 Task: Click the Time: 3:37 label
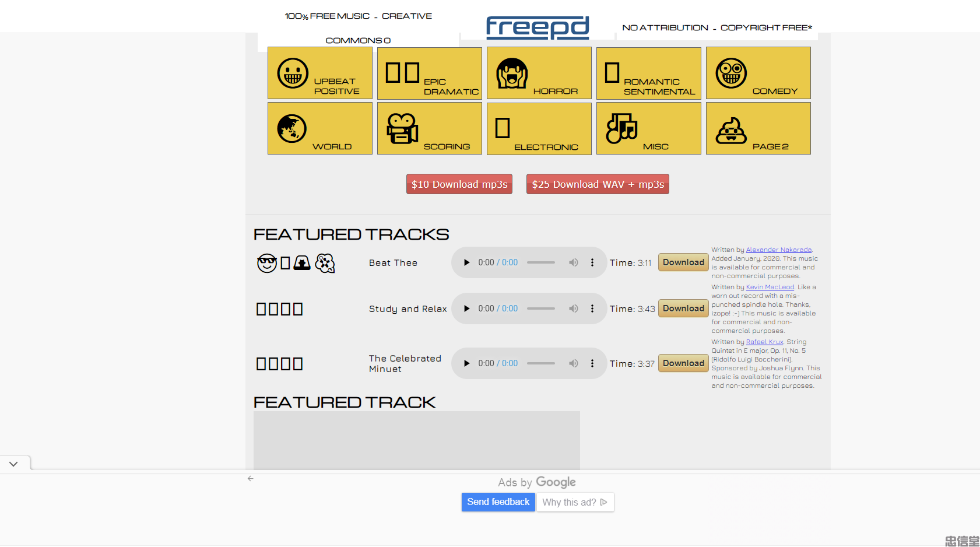coord(633,364)
